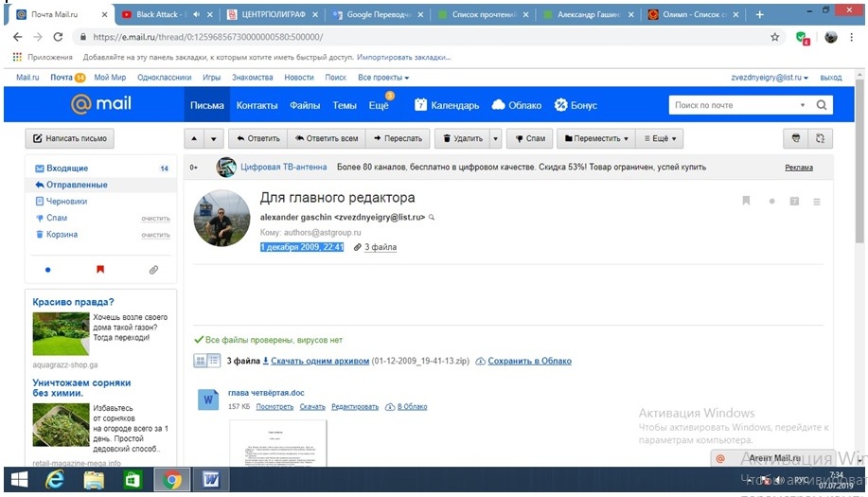Click the Word icon of глава четвёртая.doc

(x=208, y=399)
